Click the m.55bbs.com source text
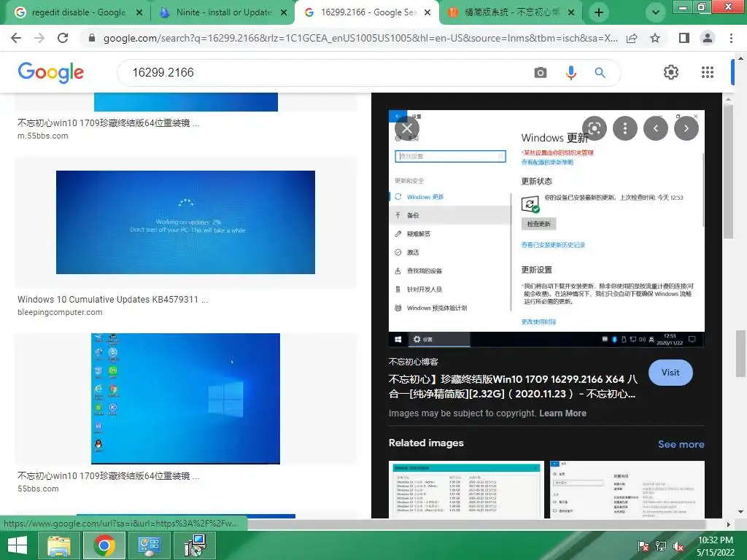This screenshot has width=747, height=560. 43,136
